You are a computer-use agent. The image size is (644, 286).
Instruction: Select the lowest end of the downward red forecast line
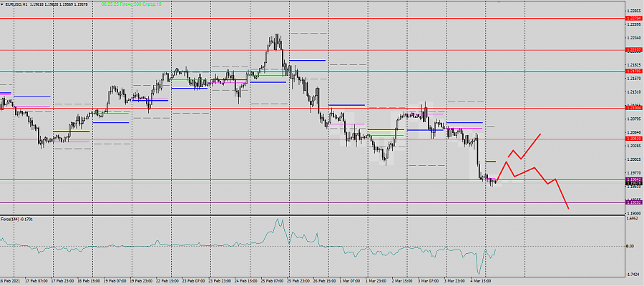569,209
